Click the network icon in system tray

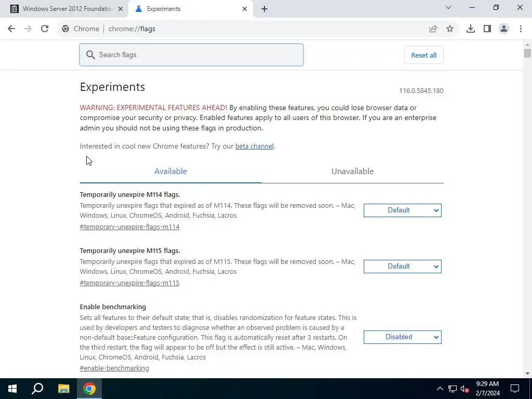[x=453, y=389]
